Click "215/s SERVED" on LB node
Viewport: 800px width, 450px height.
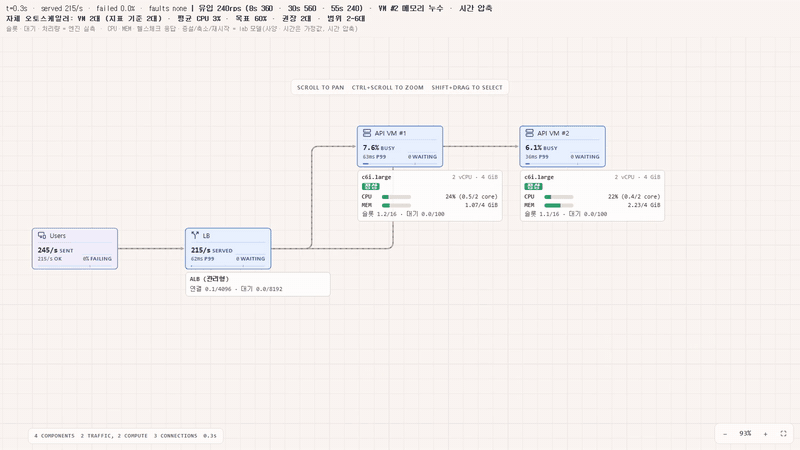pos(212,250)
